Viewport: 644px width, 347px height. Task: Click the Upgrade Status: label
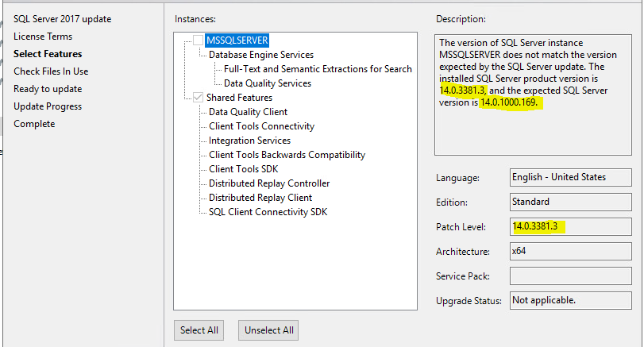(x=469, y=301)
